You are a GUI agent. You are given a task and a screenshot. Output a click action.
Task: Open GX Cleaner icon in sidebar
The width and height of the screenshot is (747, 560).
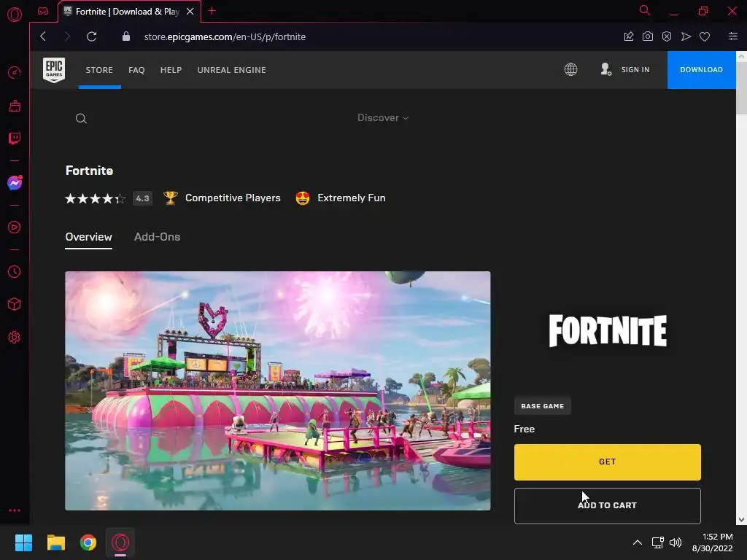[15, 106]
